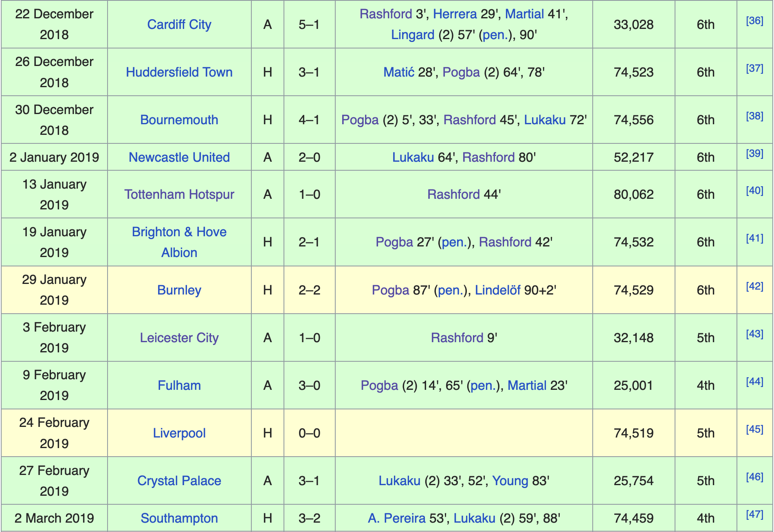The image size is (774, 532).
Task: Open Tottenham Hotspur opponent link
Action: (179, 194)
